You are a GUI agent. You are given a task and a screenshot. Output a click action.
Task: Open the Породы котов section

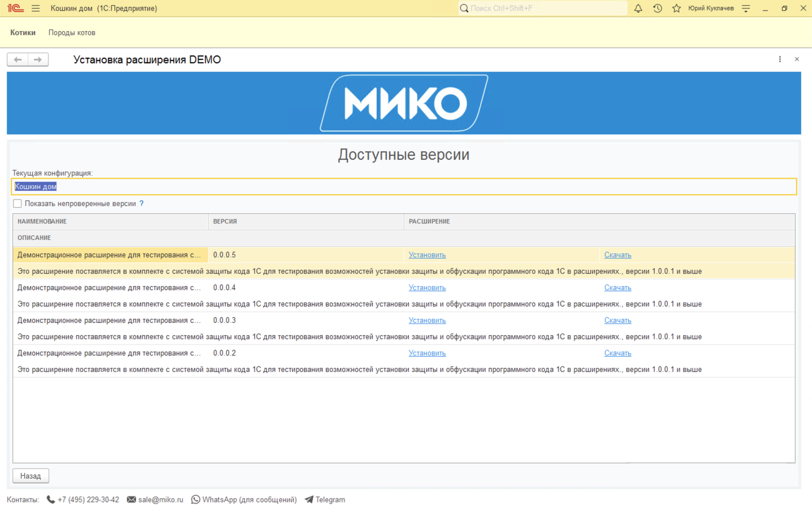(72, 32)
